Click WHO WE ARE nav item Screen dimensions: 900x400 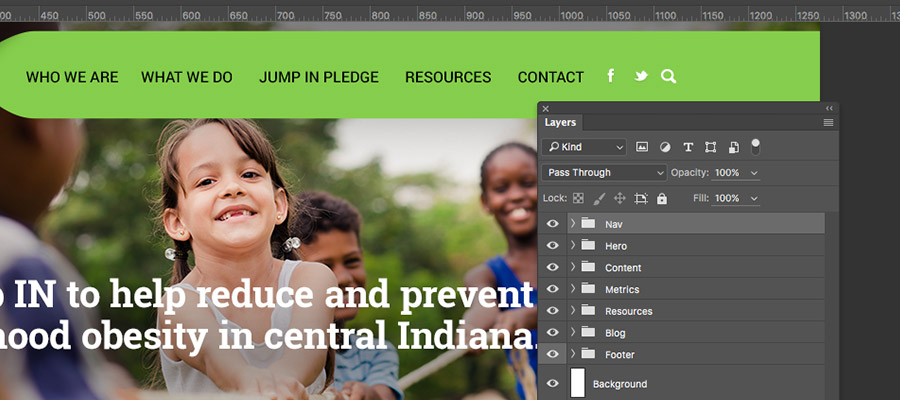tap(72, 77)
